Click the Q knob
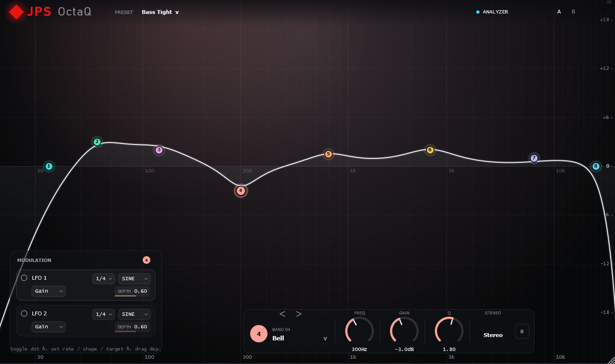The width and height of the screenshot is (615, 364). click(449, 331)
